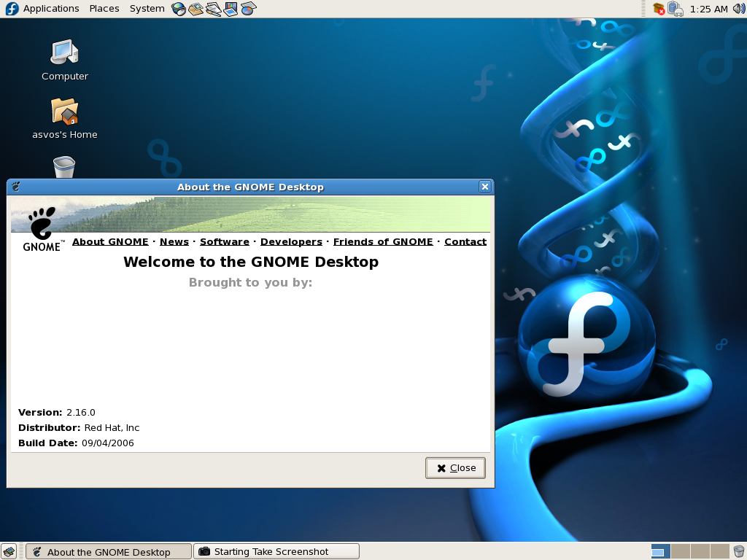
Task: Open the package updater tray icon
Action: click(x=659, y=9)
